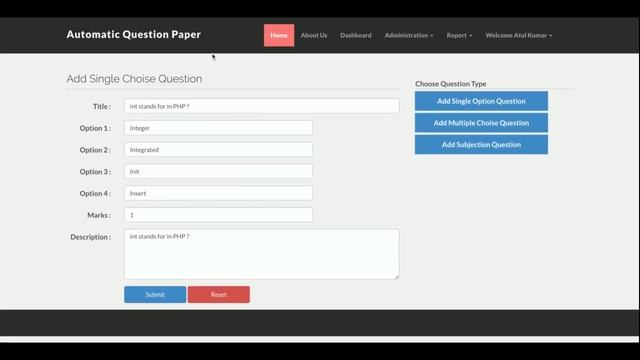The width and height of the screenshot is (640, 360).
Task: Select the Option 3 field containing Init
Action: 218,171
